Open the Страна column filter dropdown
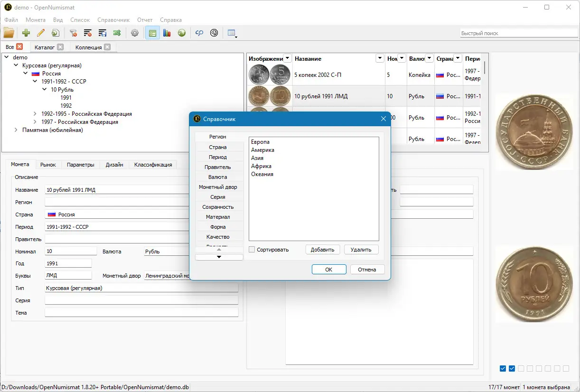The height and width of the screenshot is (392, 580). (x=458, y=58)
